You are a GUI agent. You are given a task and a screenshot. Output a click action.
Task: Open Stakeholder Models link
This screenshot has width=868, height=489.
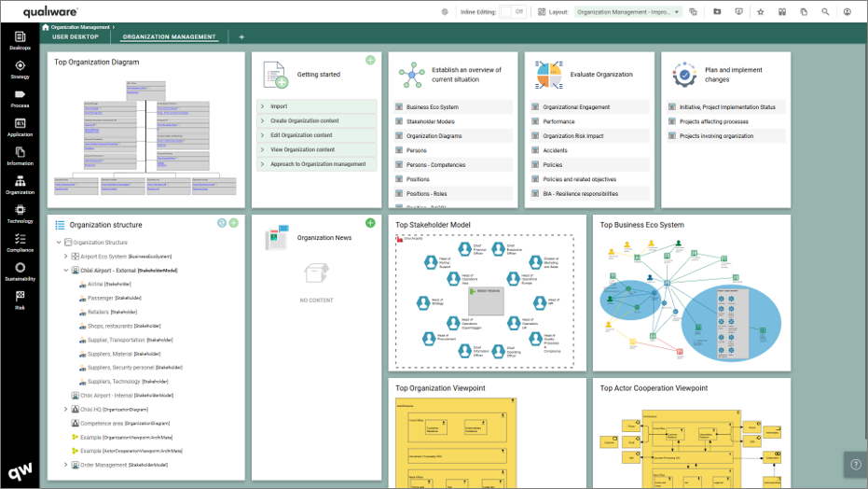click(430, 121)
